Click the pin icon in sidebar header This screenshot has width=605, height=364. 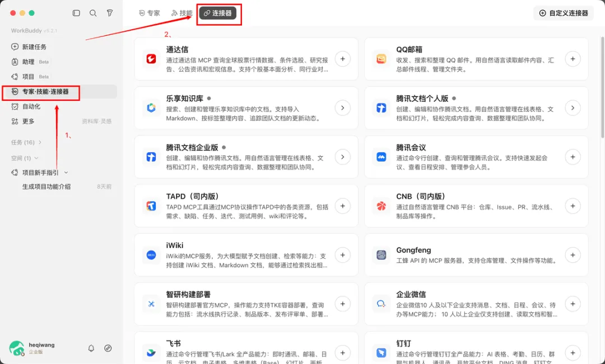(110, 13)
